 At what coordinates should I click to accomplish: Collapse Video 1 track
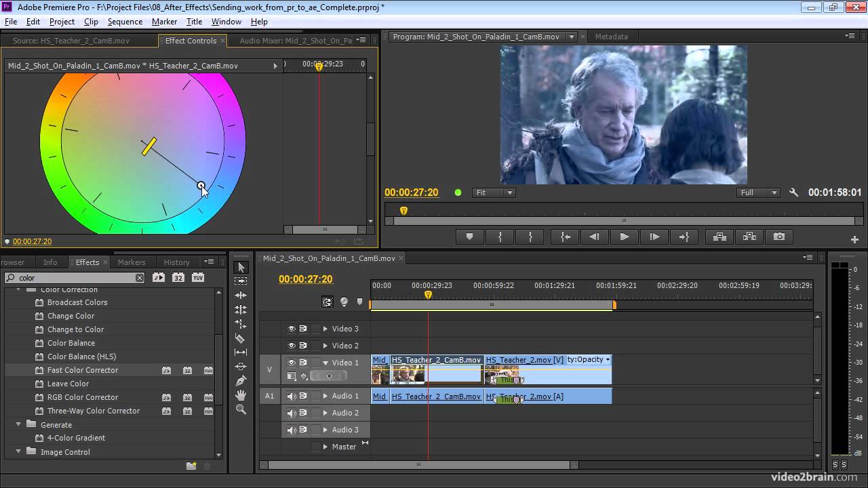coord(325,363)
